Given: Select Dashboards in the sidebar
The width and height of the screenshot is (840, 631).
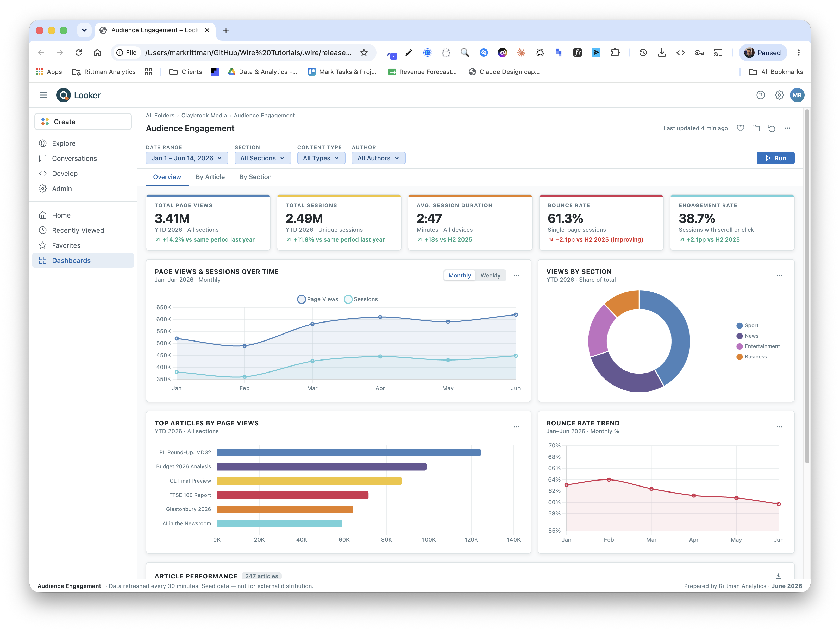Looking at the screenshot, I should point(83,261).
